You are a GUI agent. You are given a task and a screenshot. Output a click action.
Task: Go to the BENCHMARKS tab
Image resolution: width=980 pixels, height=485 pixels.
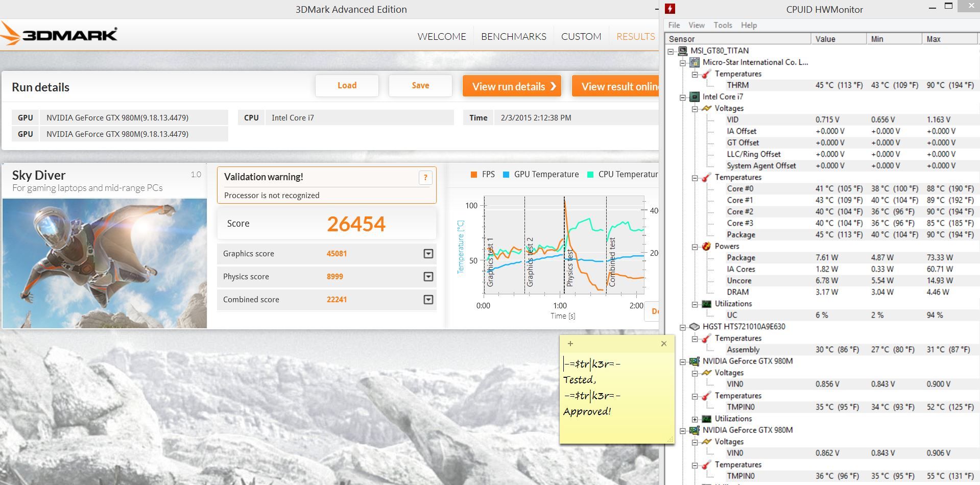tap(514, 36)
